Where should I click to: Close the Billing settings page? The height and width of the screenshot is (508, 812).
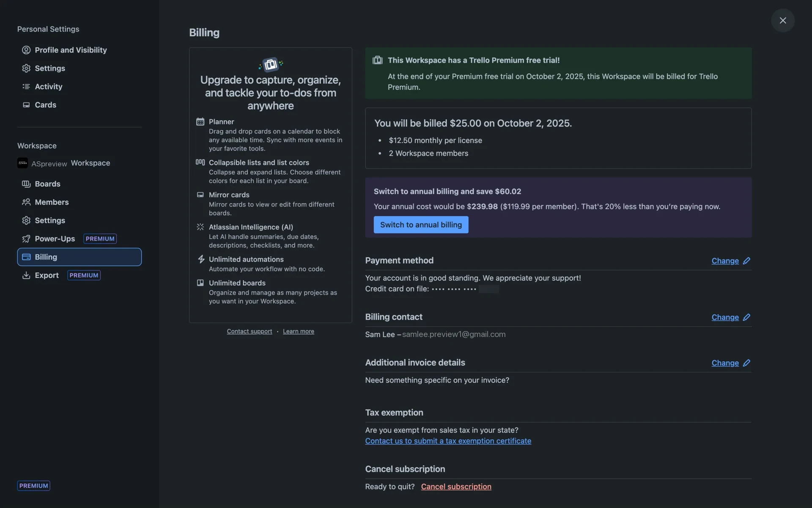click(783, 20)
